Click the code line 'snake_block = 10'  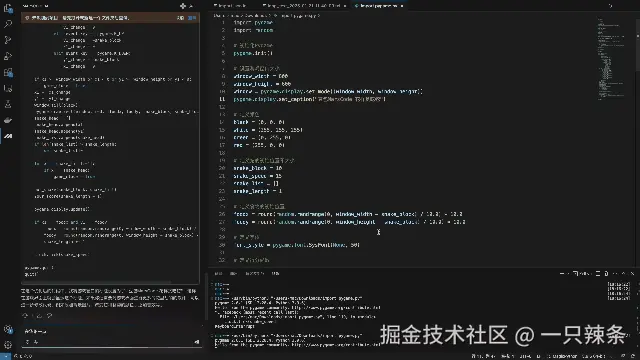(x=258, y=168)
